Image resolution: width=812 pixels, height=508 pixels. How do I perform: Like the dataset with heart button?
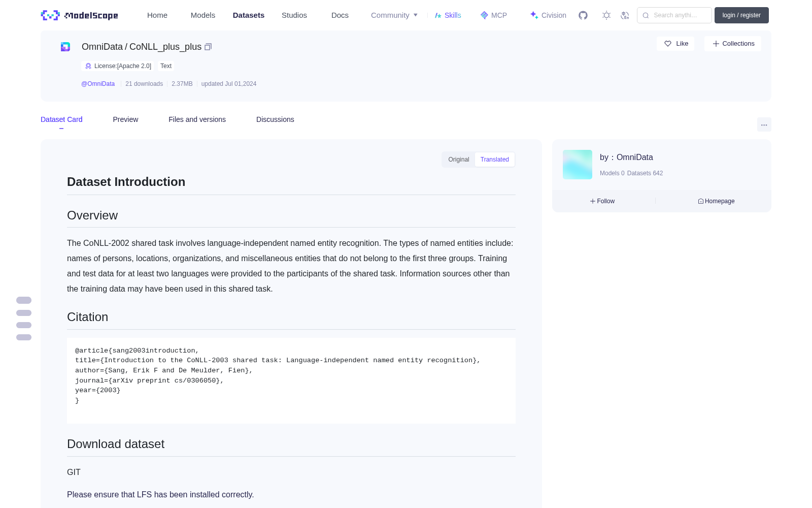(675, 44)
